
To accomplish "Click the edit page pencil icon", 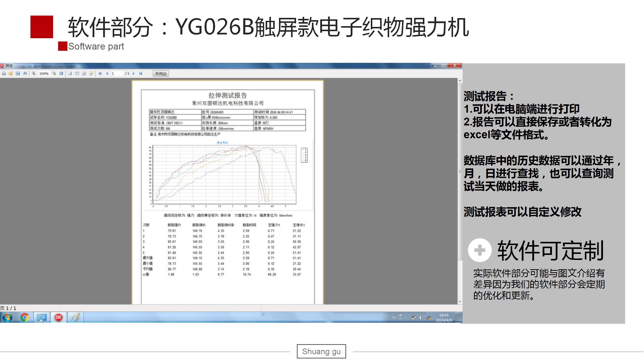I will coord(91,73).
